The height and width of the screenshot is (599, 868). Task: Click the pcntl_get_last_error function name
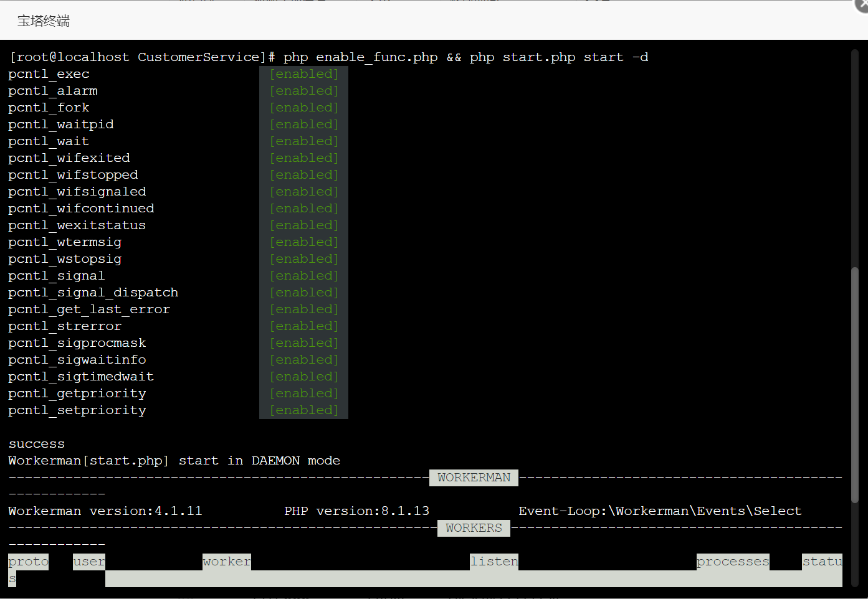point(90,309)
